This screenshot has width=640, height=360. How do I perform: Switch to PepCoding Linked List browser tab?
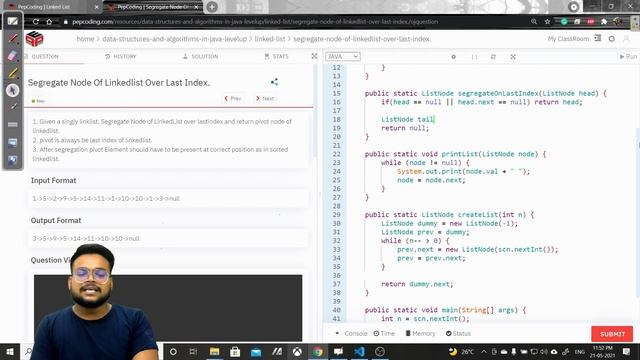coord(53,7)
